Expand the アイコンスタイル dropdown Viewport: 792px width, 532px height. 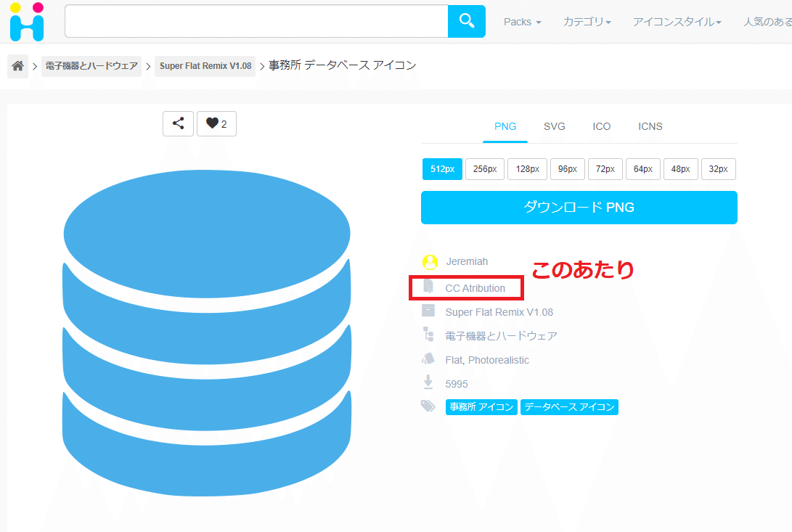pyautogui.click(x=677, y=22)
